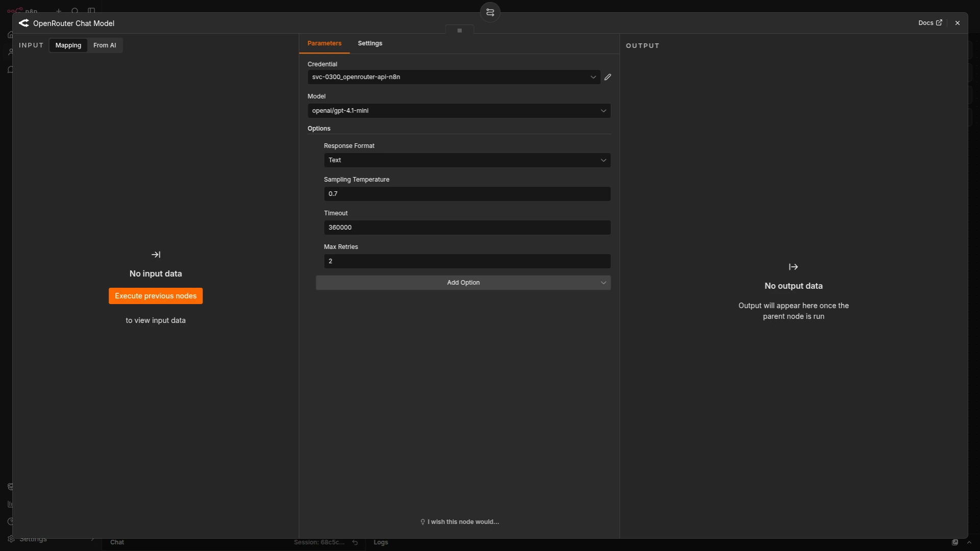Click the Session 68c5c... text
This screenshot has height=551, width=980.
pyautogui.click(x=319, y=542)
